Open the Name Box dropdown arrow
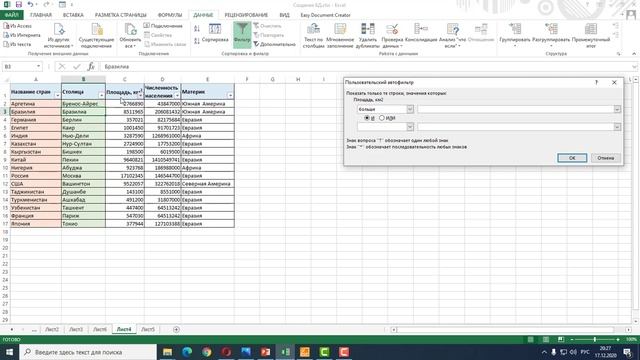Viewport: 640px width, 360px height. tap(38, 66)
